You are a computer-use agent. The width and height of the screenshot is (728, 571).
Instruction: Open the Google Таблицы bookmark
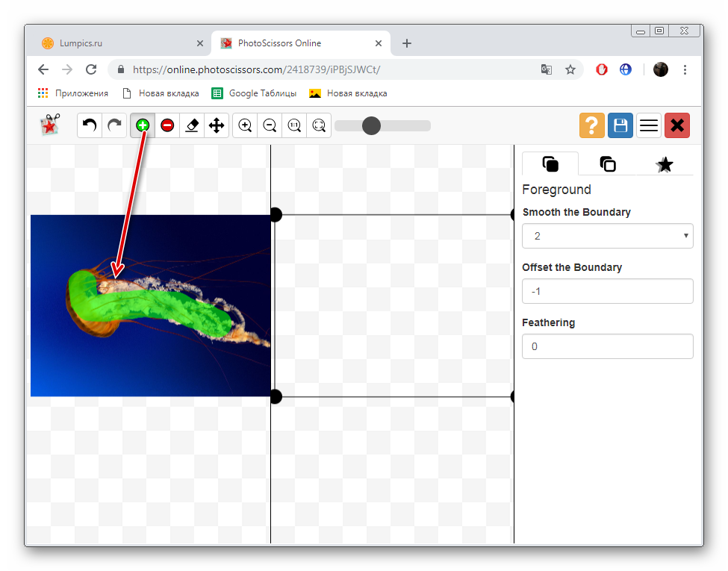tap(254, 93)
